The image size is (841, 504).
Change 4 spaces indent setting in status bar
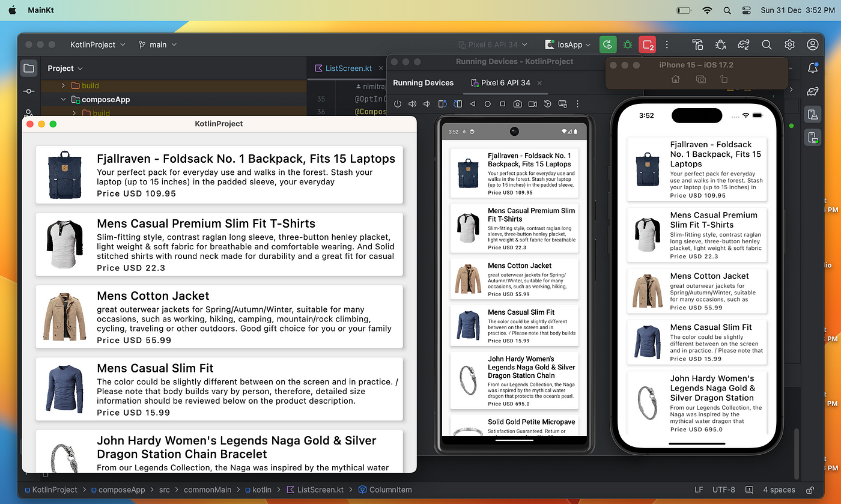pos(779,490)
